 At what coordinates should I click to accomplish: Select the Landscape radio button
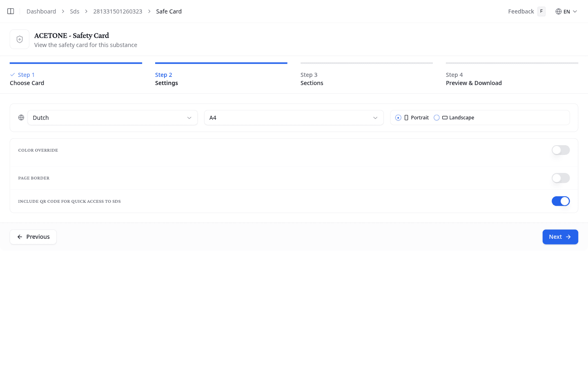[x=437, y=117]
